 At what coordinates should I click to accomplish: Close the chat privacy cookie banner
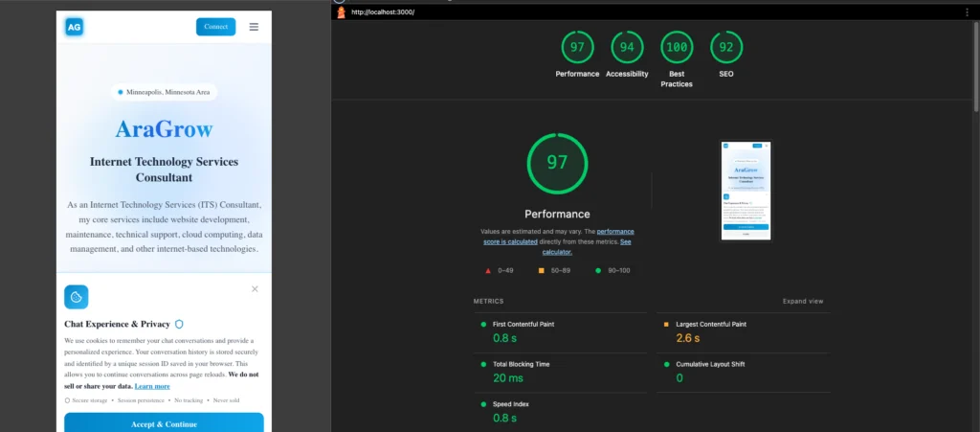255,288
